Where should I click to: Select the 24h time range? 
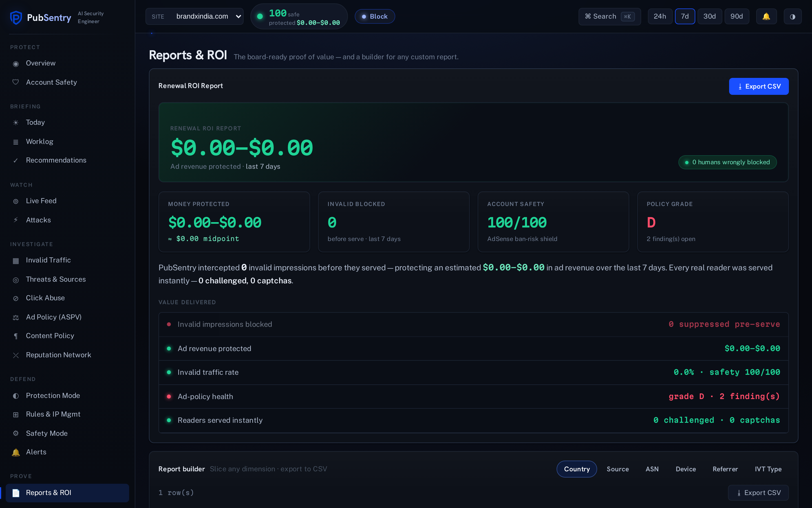coord(660,16)
